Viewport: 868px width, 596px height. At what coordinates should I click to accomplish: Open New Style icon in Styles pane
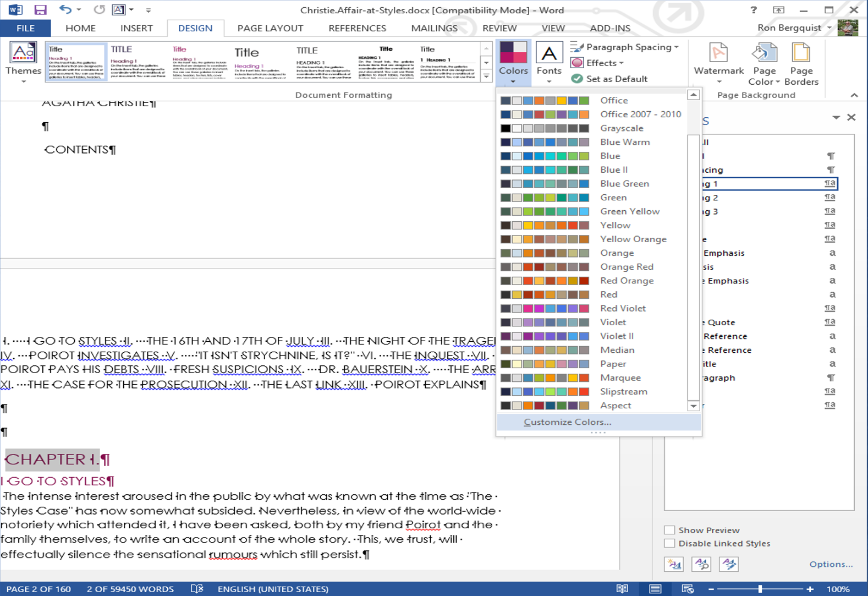coord(674,564)
